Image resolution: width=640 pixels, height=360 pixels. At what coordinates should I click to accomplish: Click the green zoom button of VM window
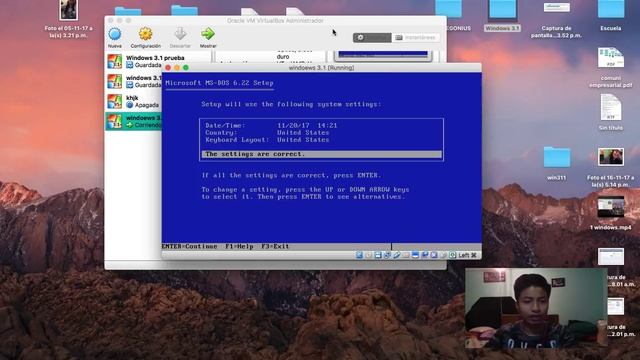point(186,68)
